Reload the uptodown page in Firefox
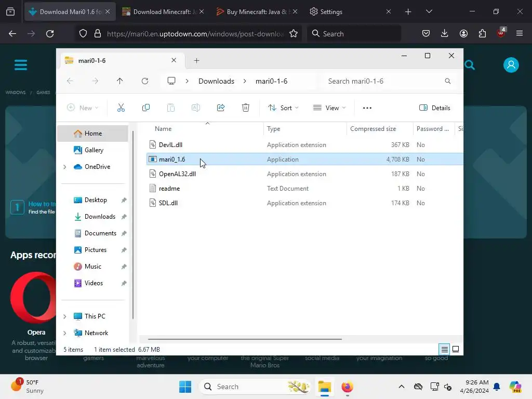This screenshot has width=532, height=399. coord(50,34)
